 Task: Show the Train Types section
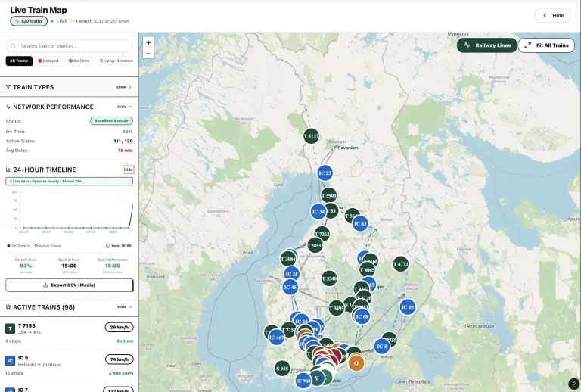point(123,87)
